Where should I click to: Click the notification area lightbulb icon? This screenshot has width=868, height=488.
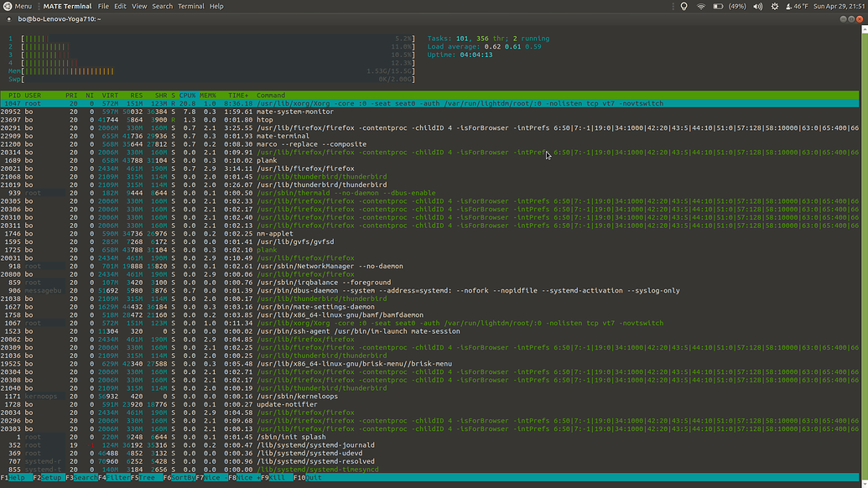[x=683, y=6]
